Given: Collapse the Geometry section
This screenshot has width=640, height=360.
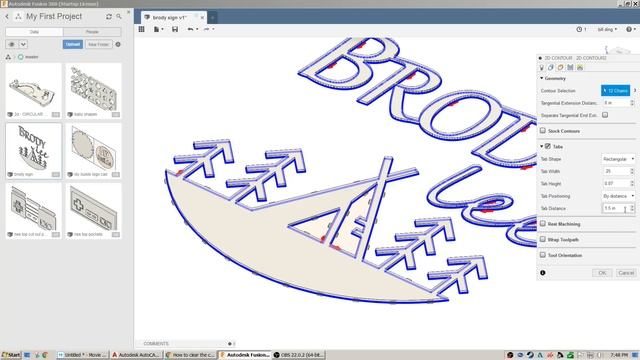Looking at the screenshot, I should coord(542,78).
